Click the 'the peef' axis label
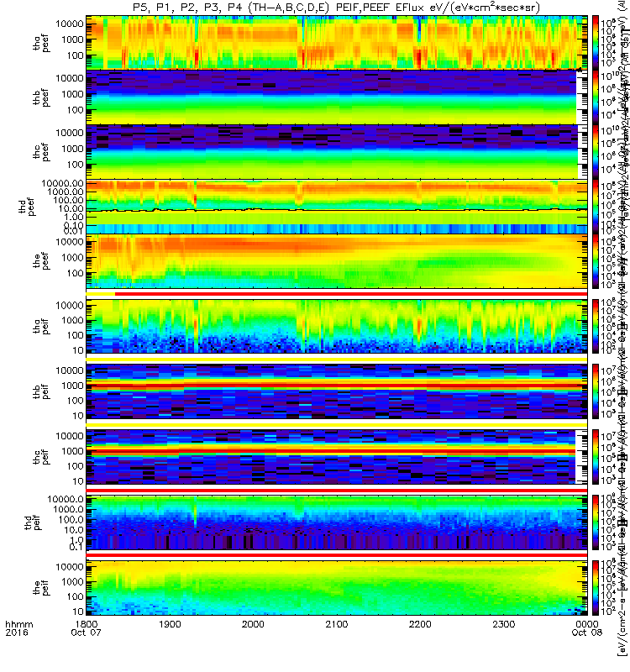This screenshot has height=672, width=630. click(x=41, y=261)
